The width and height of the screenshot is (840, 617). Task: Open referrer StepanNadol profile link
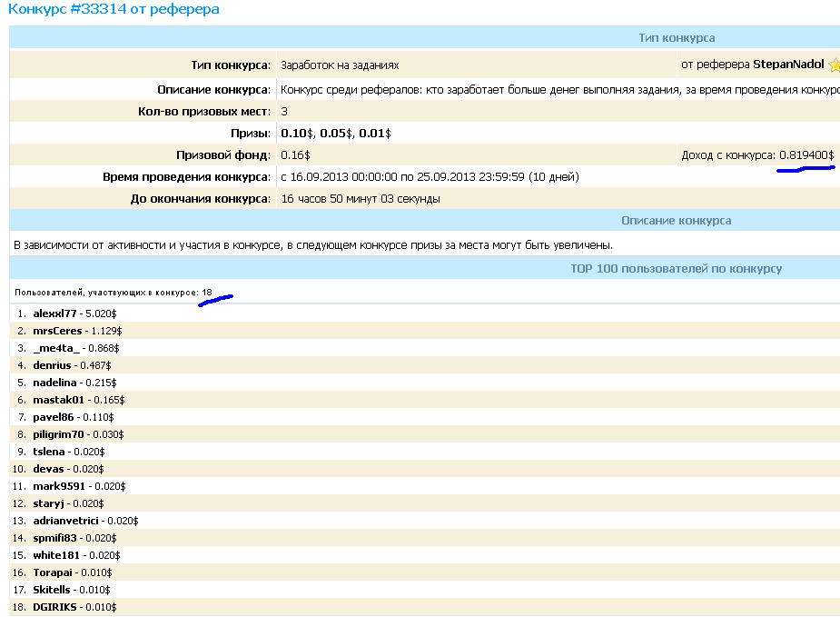[788, 65]
